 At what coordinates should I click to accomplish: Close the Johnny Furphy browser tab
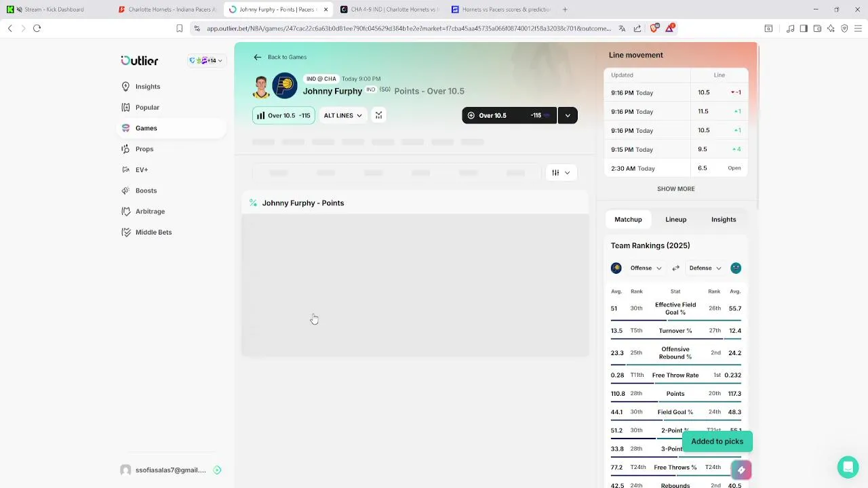pos(325,9)
